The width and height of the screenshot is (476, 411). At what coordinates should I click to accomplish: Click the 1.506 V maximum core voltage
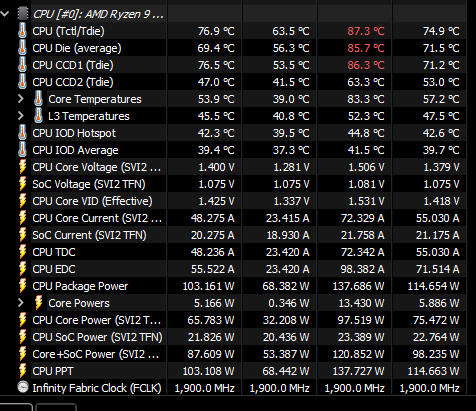point(366,167)
